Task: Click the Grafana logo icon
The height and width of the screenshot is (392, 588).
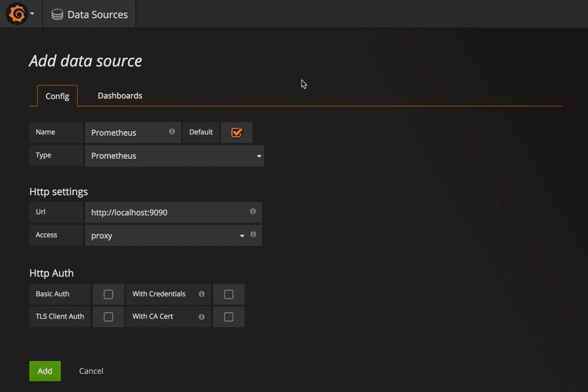Action: [x=17, y=14]
